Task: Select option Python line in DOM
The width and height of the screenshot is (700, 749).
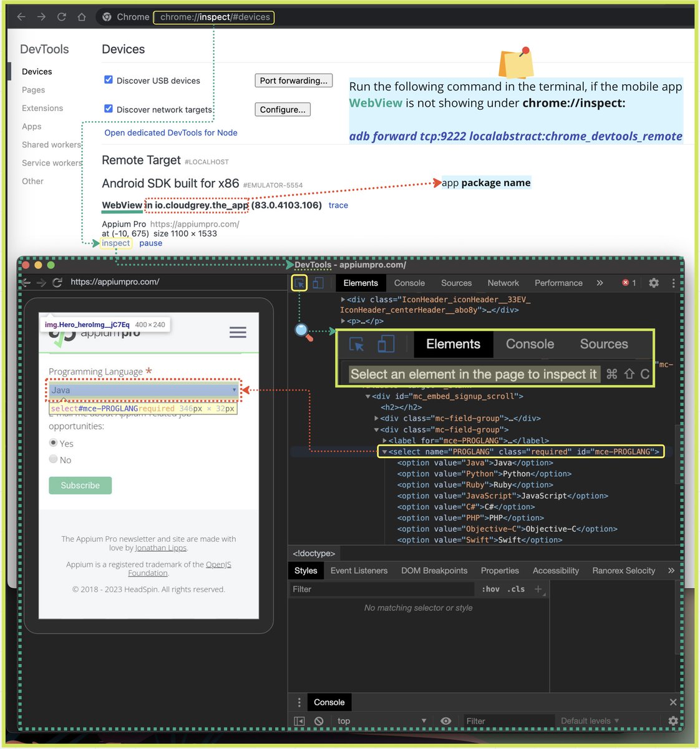Action: click(484, 474)
